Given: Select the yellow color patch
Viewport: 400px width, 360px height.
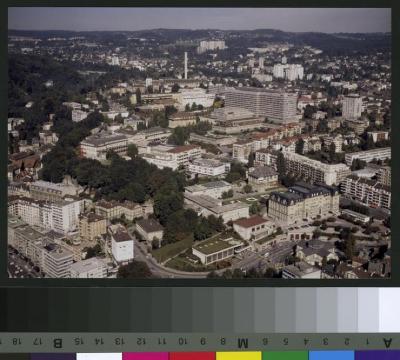Looking at the screenshot, I should click(239, 356).
